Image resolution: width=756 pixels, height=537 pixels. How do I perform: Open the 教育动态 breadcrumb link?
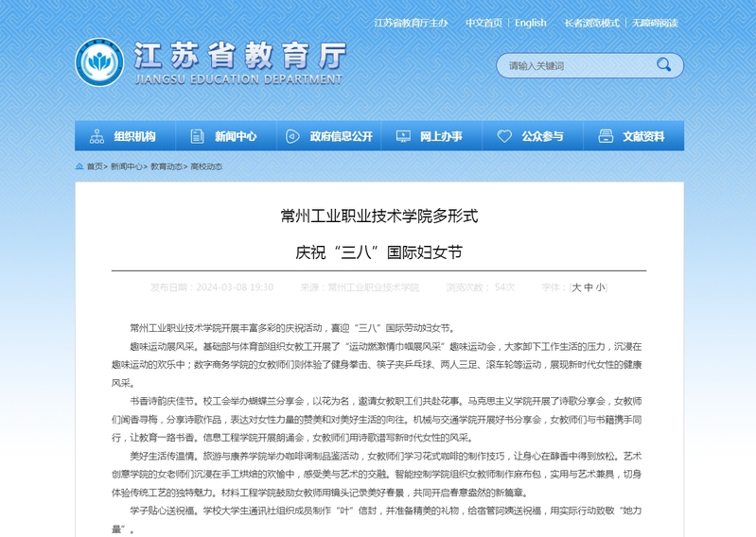tap(167, 166)
